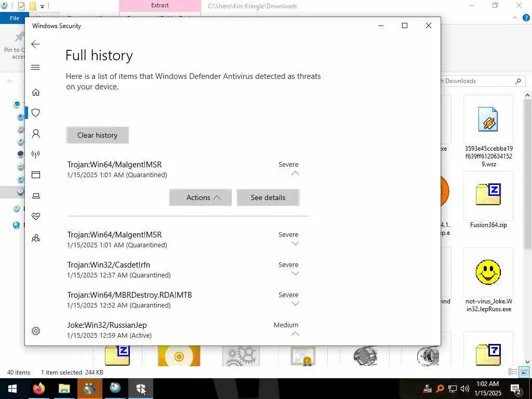532x399 pixels.
Task: Open File Explorer from the taskbar
Action: (x=64, y=389)
